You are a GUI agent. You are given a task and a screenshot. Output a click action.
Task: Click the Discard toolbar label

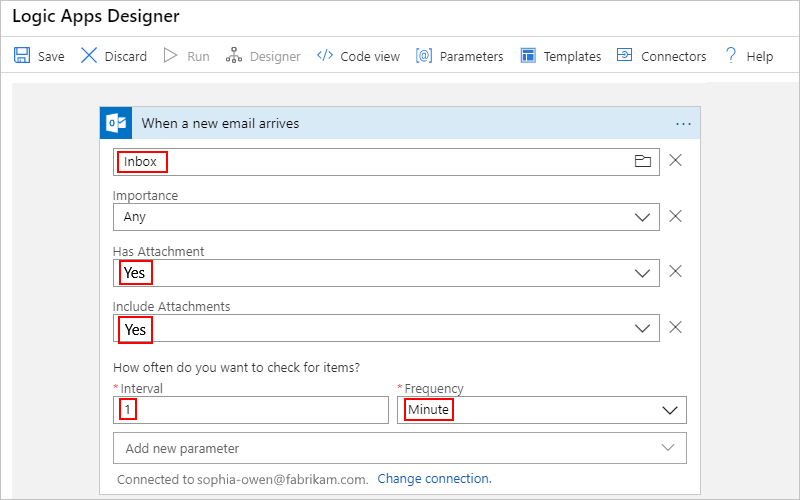[126, 56]
